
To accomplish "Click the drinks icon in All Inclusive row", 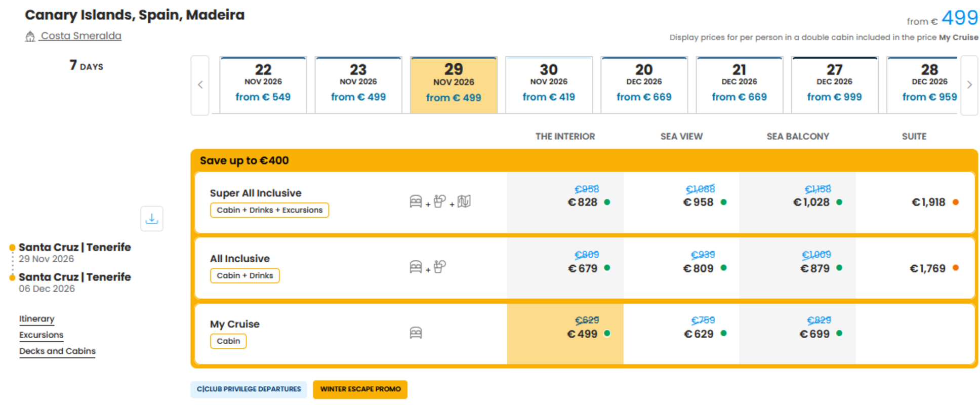I will 440,266.
